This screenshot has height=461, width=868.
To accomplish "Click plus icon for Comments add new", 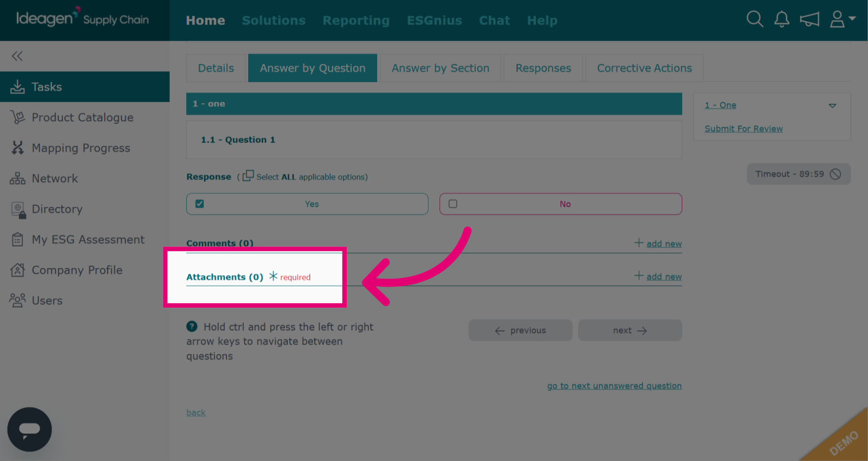I will 639,243.
